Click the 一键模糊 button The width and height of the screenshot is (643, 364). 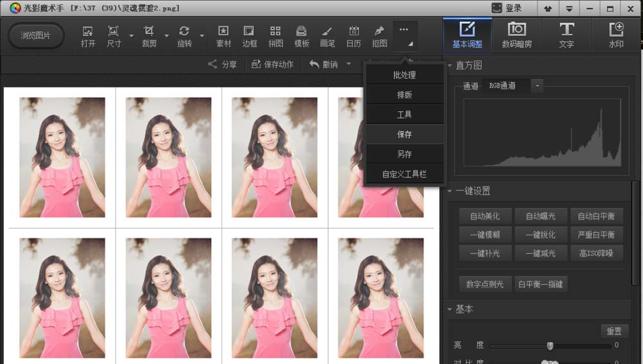(x=485, y=235)
